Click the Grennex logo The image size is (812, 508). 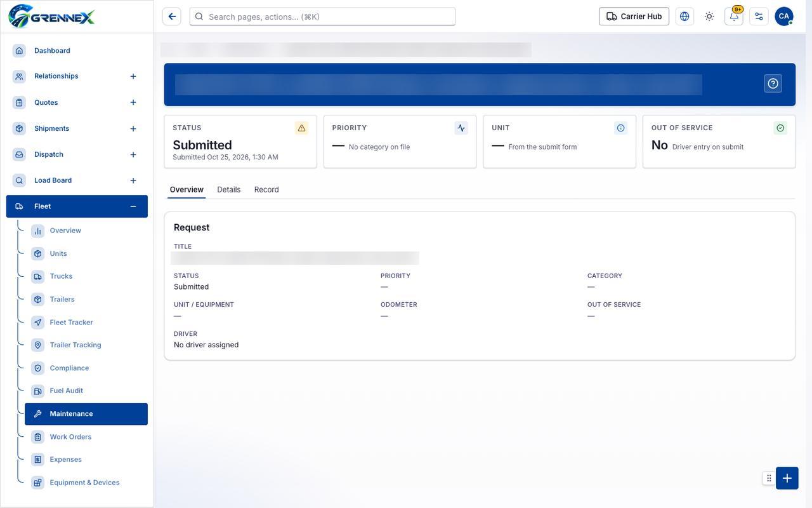click(x=51, y=16)
